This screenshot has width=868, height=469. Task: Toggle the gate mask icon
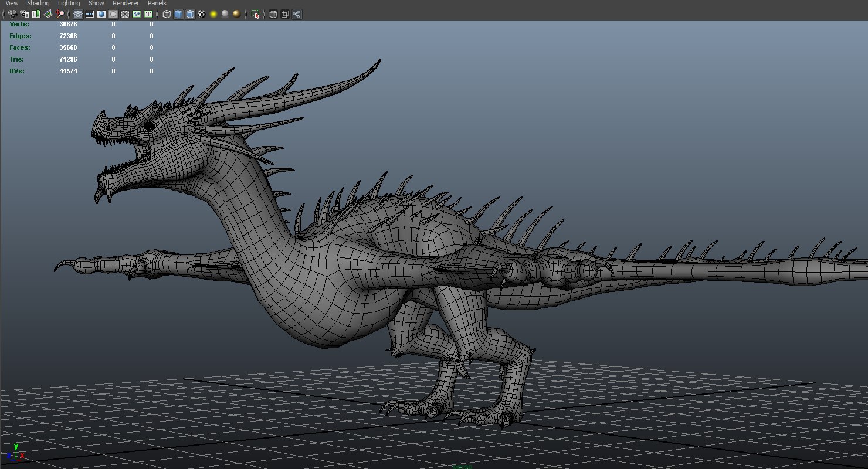(113, 15)
